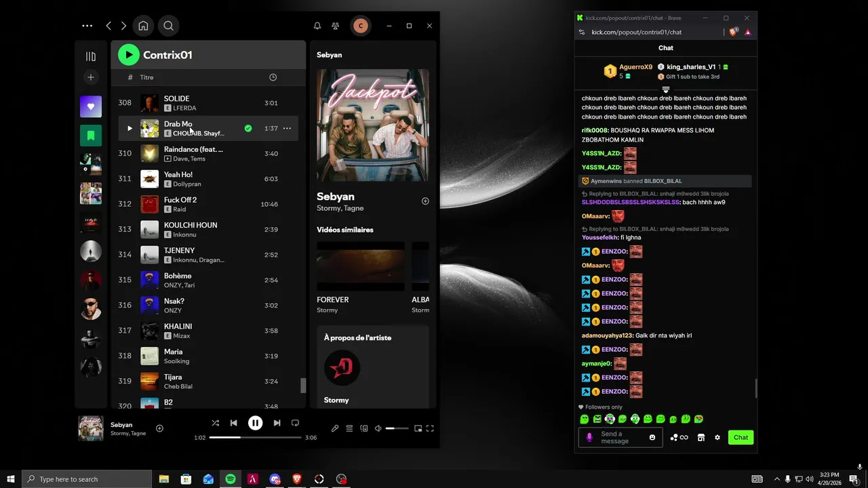Screen dimensions: 868x488
Task: Open the Spotify search icon
Action: click(x=169, y=26)
